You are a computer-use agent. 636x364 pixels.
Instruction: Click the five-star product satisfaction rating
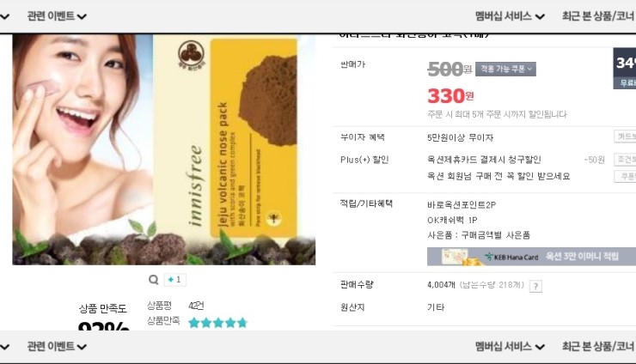coord(217,323)
